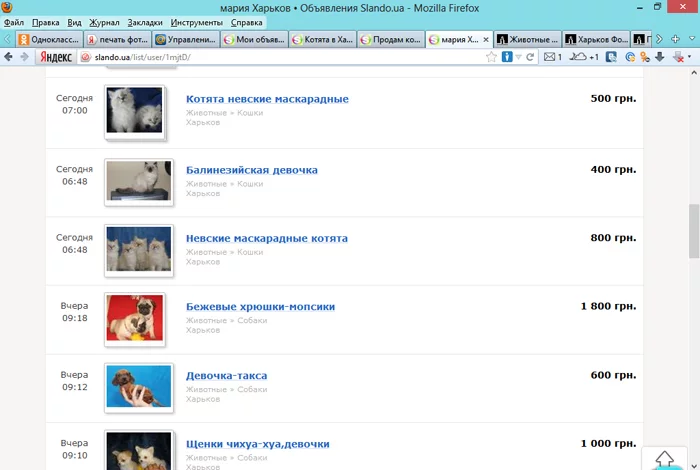
Task: Switch to the Продам ко... tab
Action: pos(391,39)
